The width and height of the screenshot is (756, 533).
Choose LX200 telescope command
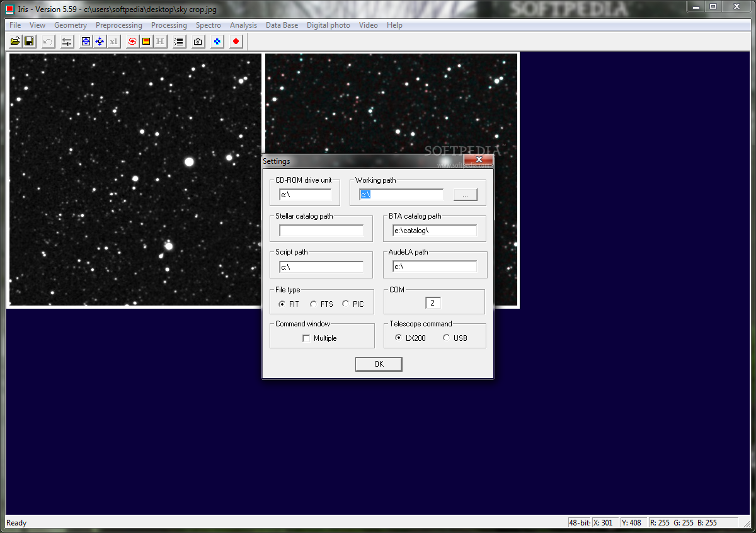[410, 338]
